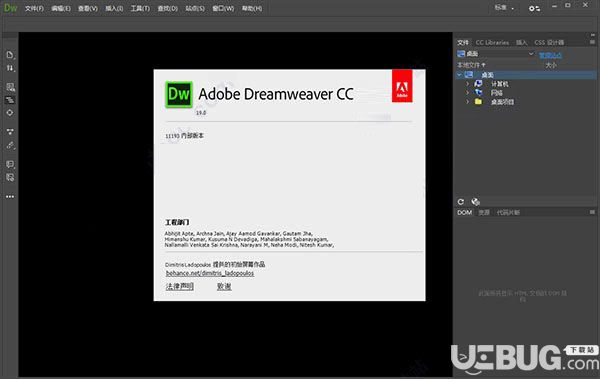Toggle the highlighted Visual Media Queries bar icon
600x379 pixels.
pos(10,100)
